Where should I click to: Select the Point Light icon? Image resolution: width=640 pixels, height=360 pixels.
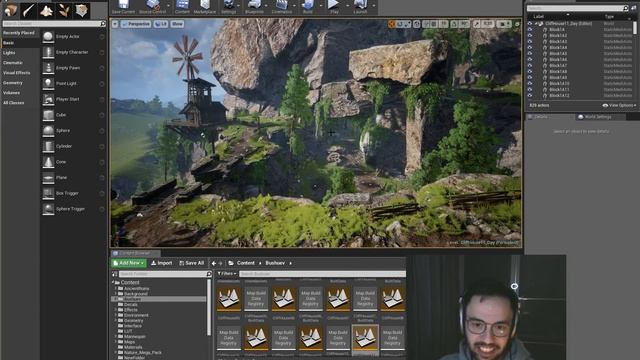pos(48,84)
